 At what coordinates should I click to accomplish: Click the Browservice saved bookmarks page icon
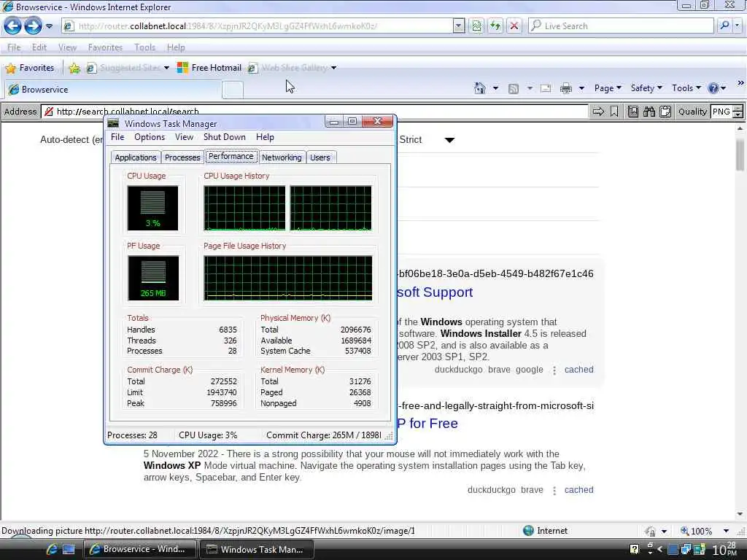[x=632, y=112]
